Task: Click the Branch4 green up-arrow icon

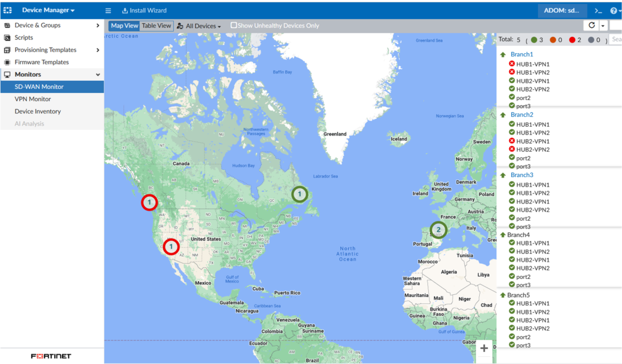Action: point(502,235)
